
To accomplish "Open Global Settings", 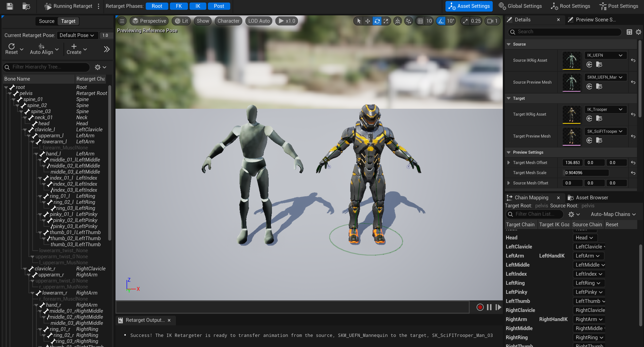I will coord(520,6).
